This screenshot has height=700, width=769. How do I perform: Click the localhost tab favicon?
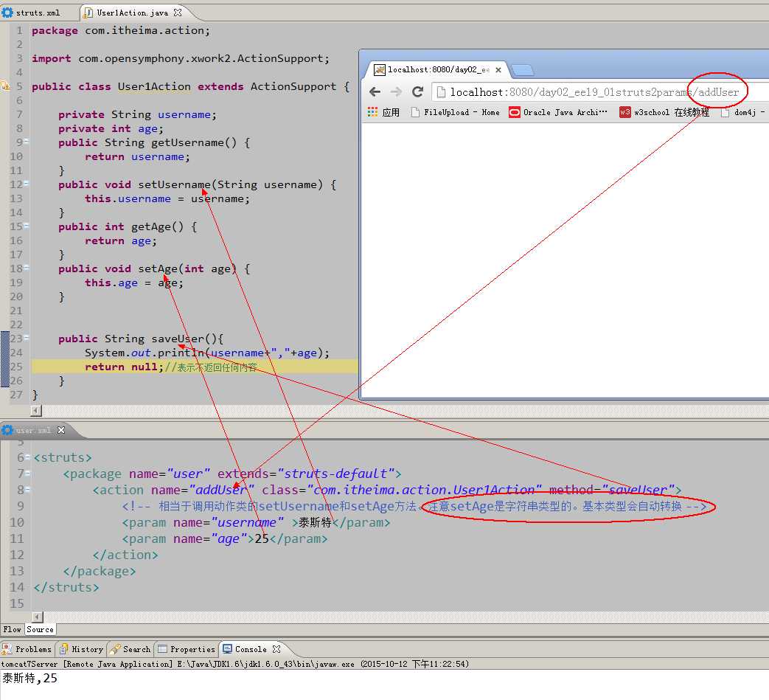[380, 69]
